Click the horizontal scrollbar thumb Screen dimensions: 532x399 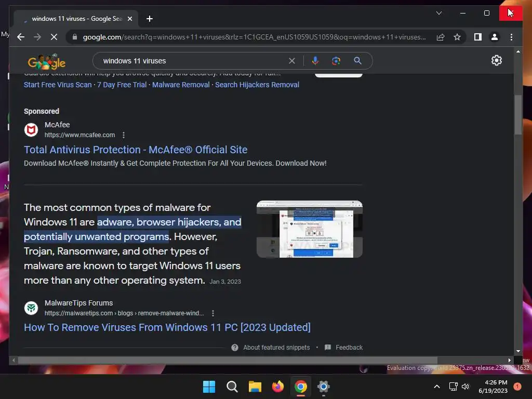pyautogui.click(x=228, y=361)
